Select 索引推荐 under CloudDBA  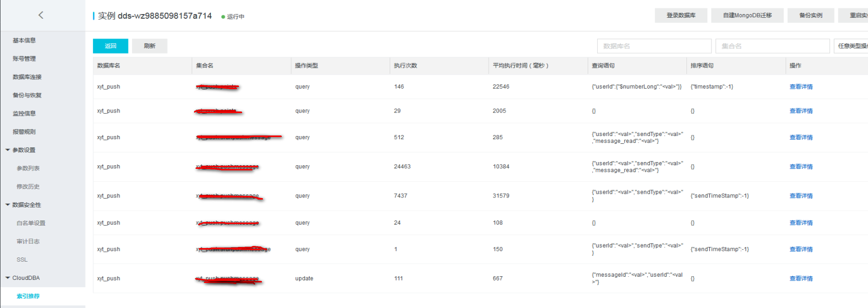click(x=28, y=296)
